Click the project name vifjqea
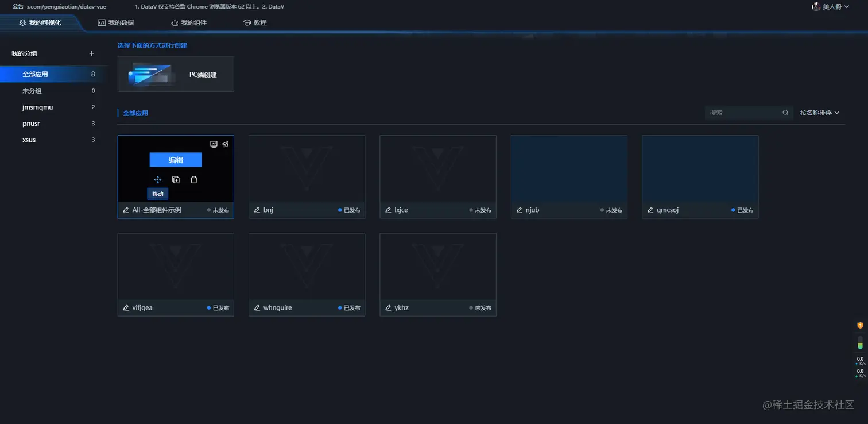Viewport: 868px width, 424px height. tap(142, 308)
